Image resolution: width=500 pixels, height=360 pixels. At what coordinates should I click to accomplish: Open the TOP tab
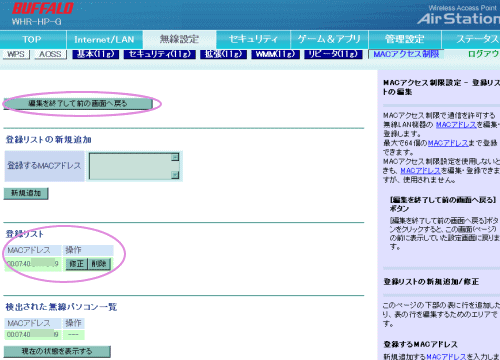tap(33, 40)
